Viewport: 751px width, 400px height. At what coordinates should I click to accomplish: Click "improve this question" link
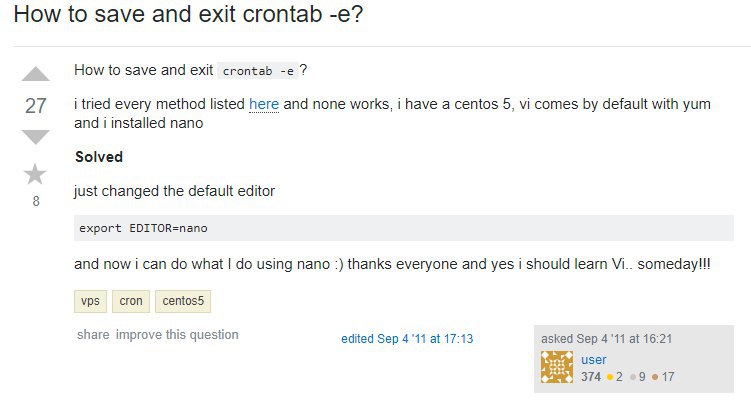(177, 335)
